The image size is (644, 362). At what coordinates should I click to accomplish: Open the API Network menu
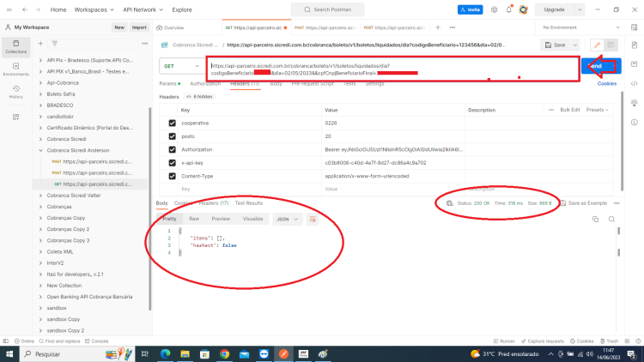pyautogui.click(x=143, y=9)
